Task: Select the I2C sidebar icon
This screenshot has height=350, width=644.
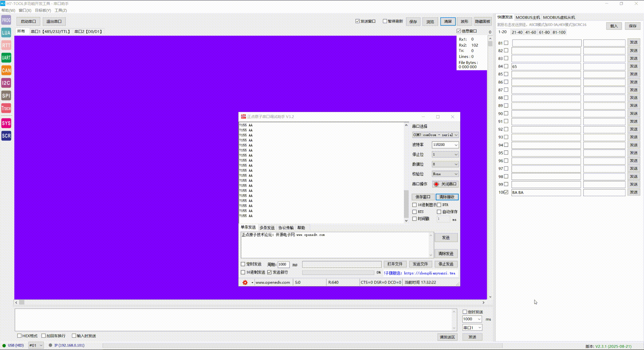Action: point(6,83)
